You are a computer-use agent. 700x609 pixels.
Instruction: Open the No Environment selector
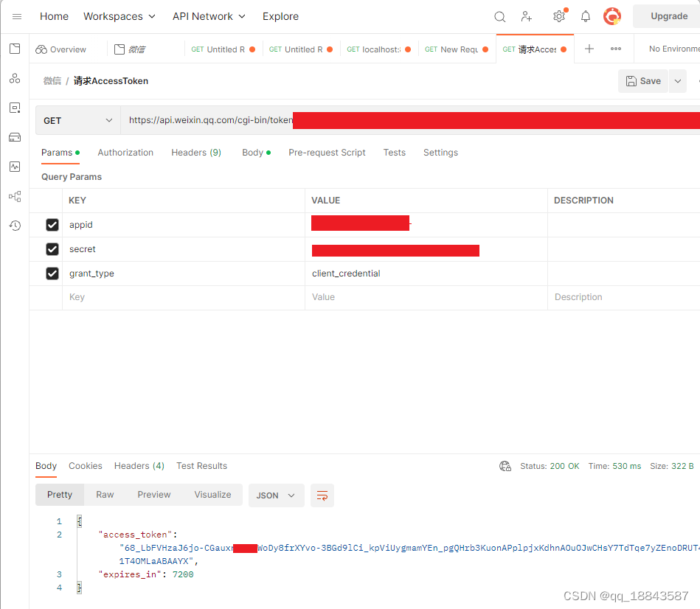(x=673, y=49)
